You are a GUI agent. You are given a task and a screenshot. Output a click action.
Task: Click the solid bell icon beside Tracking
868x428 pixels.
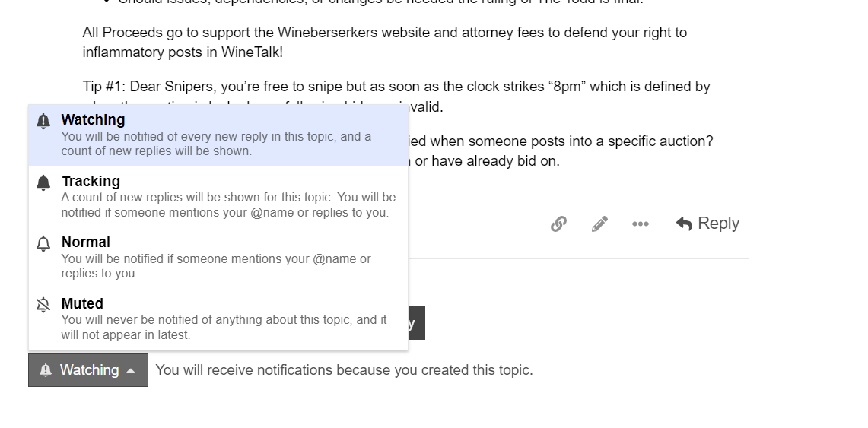(43, 182)
